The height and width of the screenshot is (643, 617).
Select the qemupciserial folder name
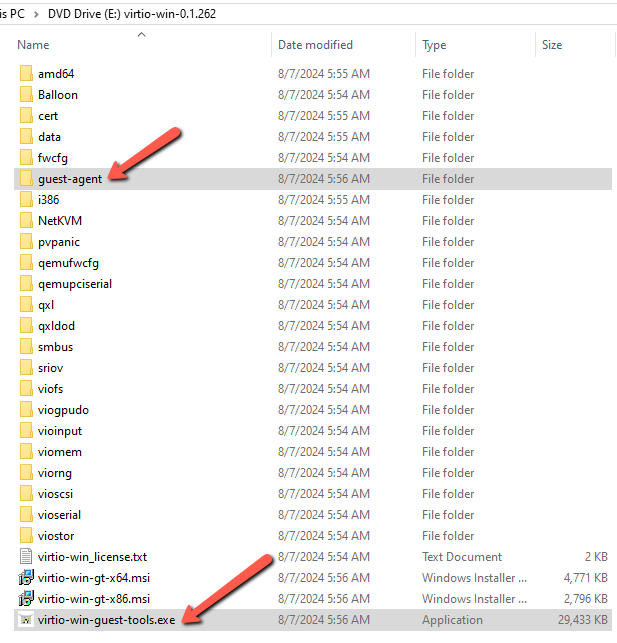[75, 284]
